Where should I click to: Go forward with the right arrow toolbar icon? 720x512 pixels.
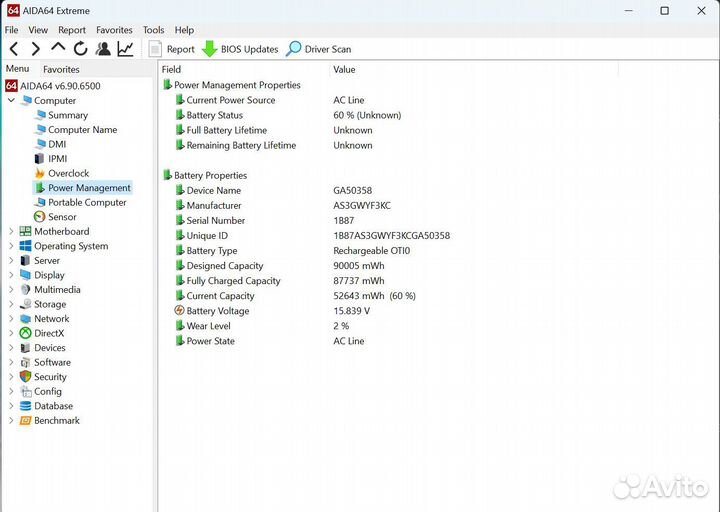36,49
